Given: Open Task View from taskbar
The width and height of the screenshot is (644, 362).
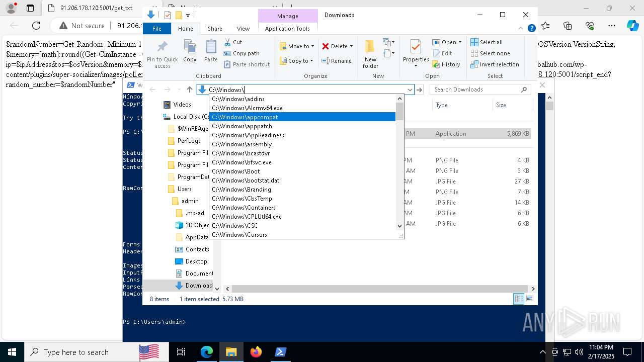Looking at the screenshot, I should pyautogui.click(x=181, y=352).
